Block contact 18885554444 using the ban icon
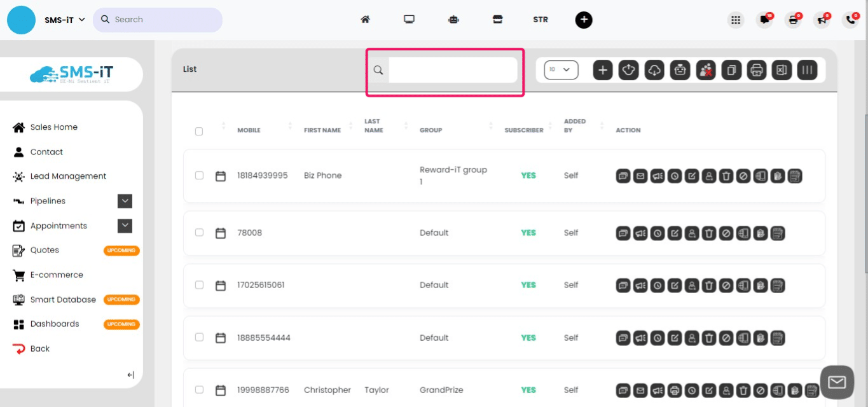This screenshot has height=407, width=868. (726, 338)
